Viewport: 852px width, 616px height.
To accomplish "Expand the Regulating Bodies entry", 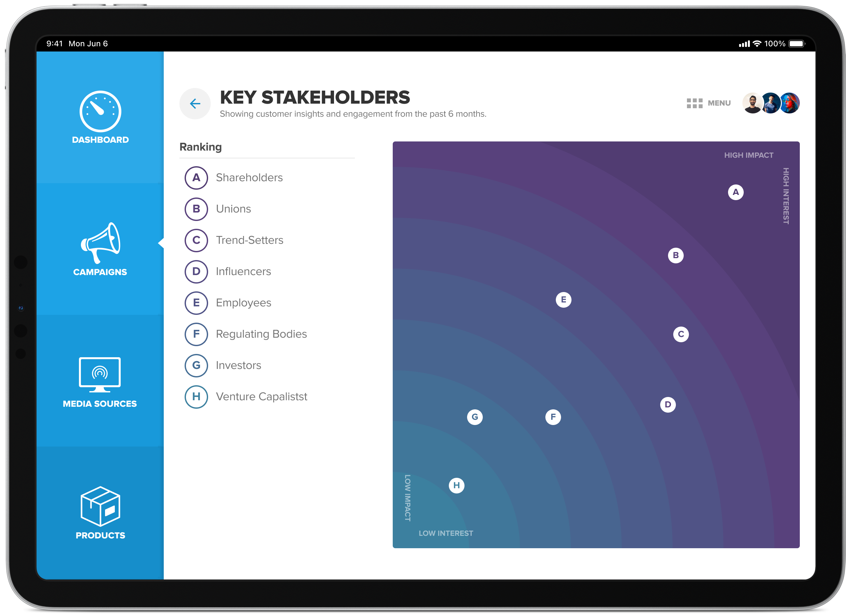I will tap(261, 334).
